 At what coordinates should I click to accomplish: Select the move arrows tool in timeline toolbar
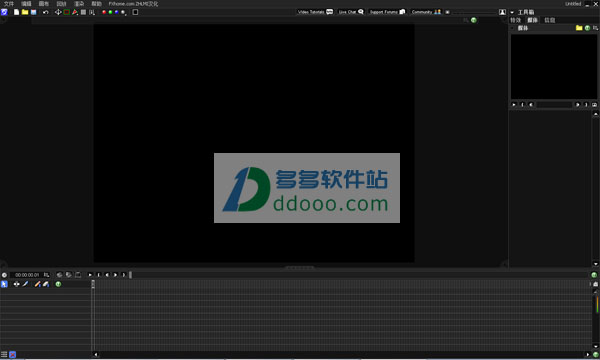[x=16, y=284]
